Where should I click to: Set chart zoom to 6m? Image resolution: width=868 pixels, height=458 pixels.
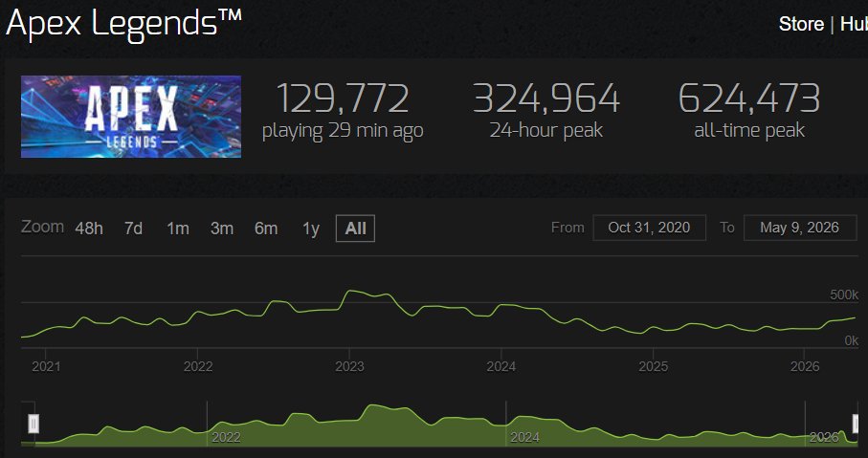tap(266, 229)
